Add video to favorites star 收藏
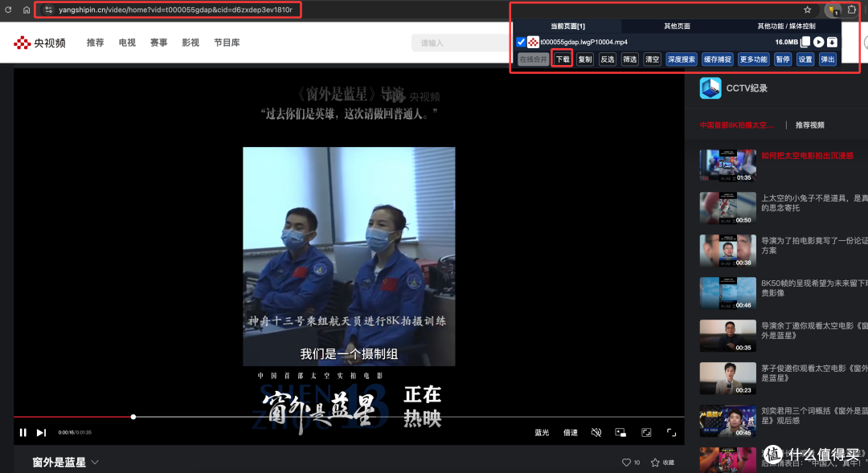Image resolution: width=868 pixels, height=473 pixels. click(x=662, y=462)
